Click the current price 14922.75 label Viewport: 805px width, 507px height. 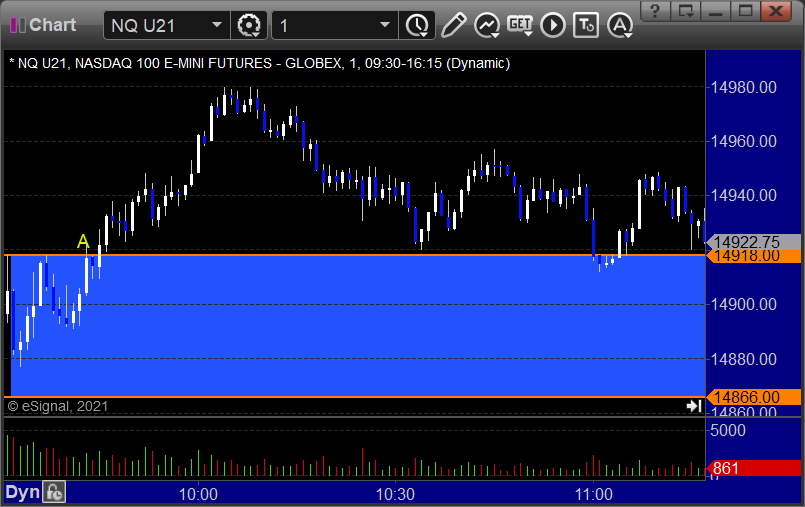click(x=754, y=242)
